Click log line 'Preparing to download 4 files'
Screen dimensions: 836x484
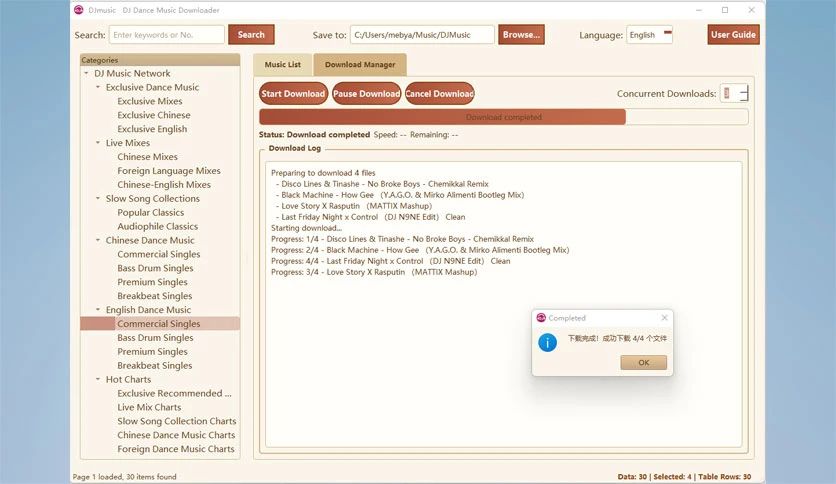pyautogui.click(x=323, y=173)
